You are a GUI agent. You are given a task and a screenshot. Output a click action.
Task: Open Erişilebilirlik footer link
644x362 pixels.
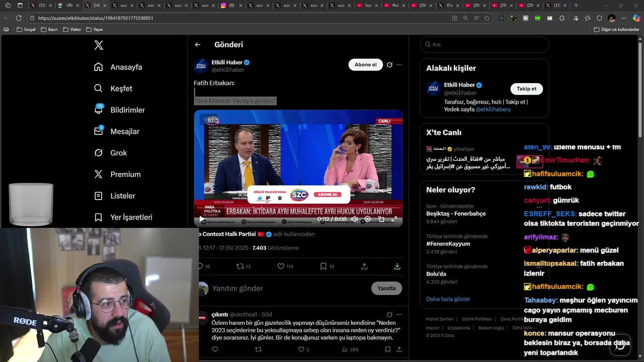459,328
